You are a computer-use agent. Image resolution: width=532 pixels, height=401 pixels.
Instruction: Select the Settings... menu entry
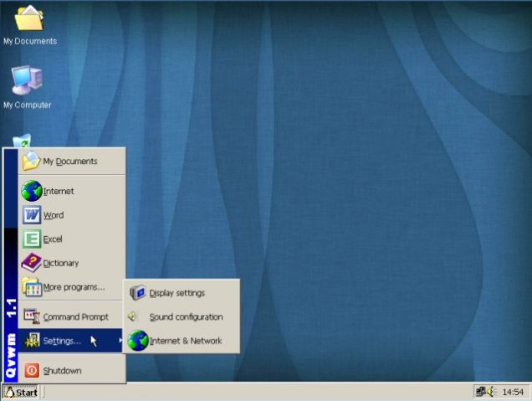[x=70, y=340]
